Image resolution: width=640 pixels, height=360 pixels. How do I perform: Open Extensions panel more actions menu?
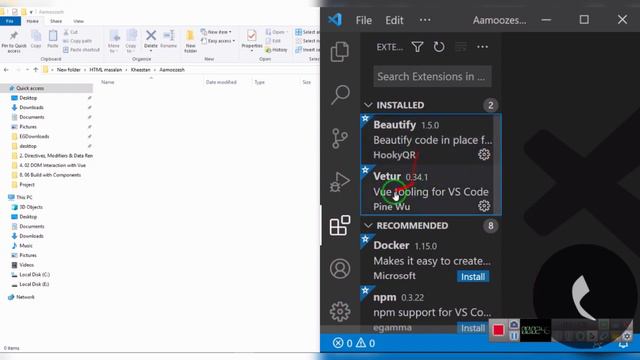(x=482, y=47)
